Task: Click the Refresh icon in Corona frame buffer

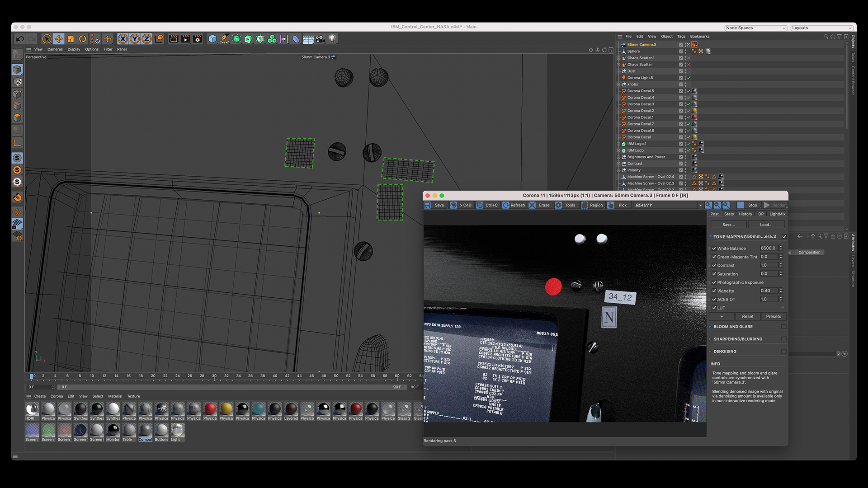Action: pos(514,205)
